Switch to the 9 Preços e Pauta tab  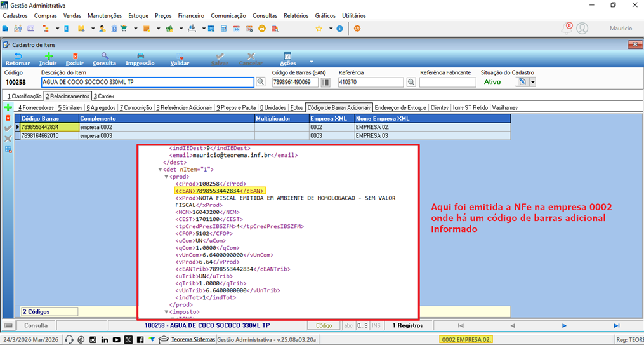click(235, 108)
